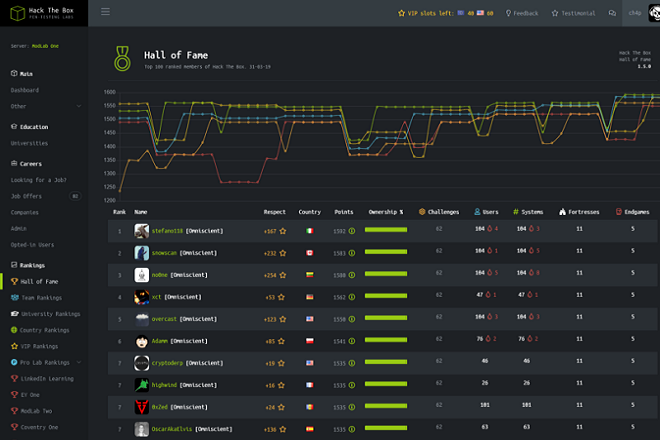660x440 pixels.
Task: Open the chat messages icon in header
Action: (x=611, y=13)
